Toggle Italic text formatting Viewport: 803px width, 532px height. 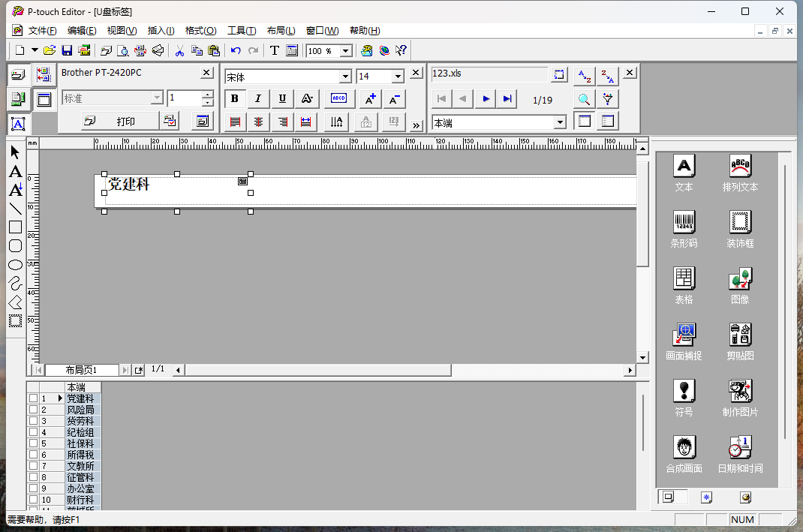tap(258, 98)
